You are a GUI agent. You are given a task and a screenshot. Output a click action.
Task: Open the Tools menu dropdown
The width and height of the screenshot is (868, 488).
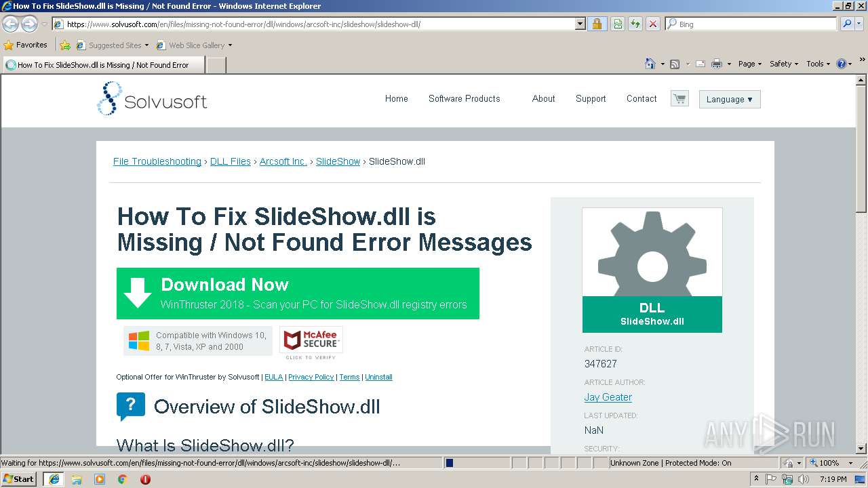pyautogui.click(x=818, y=64)
